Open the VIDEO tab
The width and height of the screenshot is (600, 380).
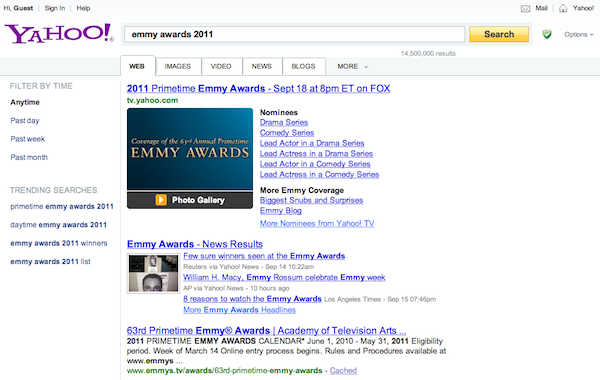click(221, 66)
